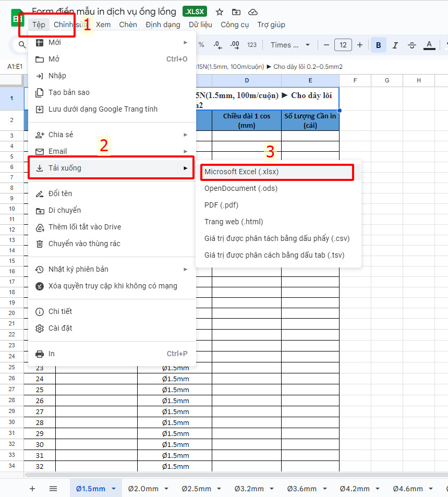Apply strikethrough formatting
The image size is (448, 497).
[x=412, y=45]
